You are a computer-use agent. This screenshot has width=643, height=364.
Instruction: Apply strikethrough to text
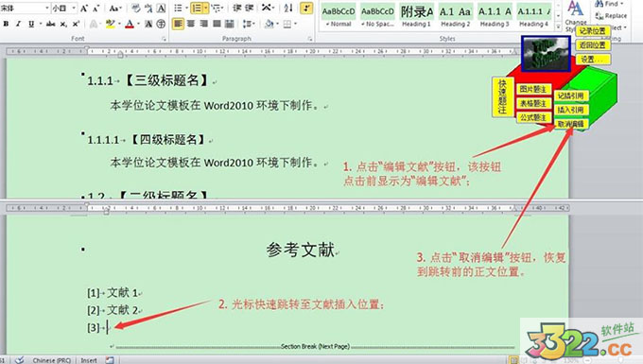coord(51,25)
